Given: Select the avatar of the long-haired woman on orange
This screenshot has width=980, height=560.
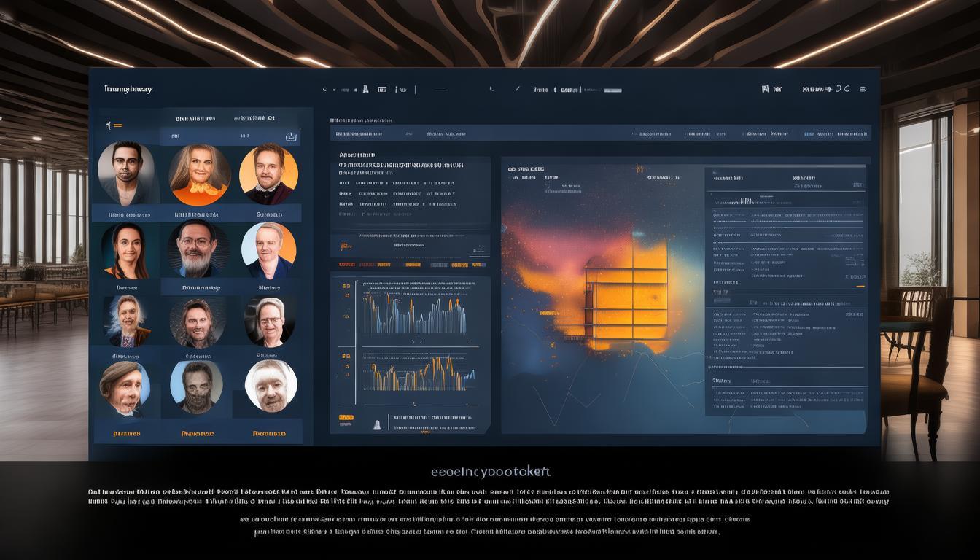Looking at the screenshot, I should point(200,175).
